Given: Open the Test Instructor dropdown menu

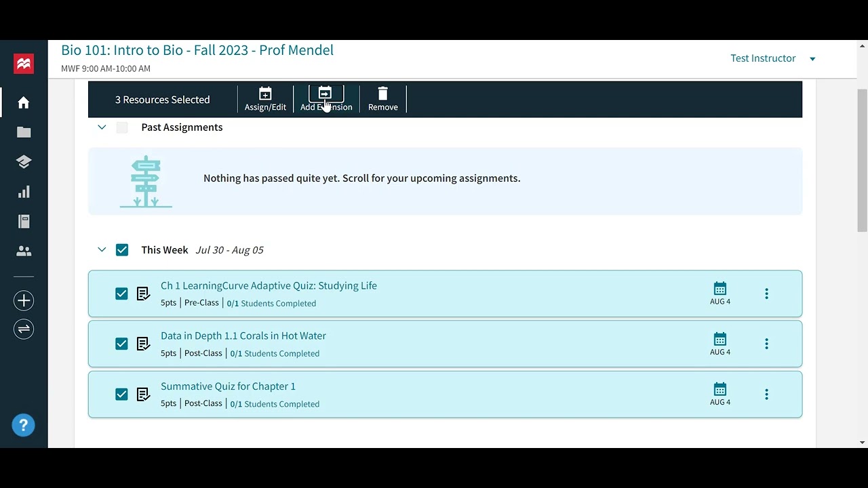Looking at the screenshot, I should [x=772, y=58].
